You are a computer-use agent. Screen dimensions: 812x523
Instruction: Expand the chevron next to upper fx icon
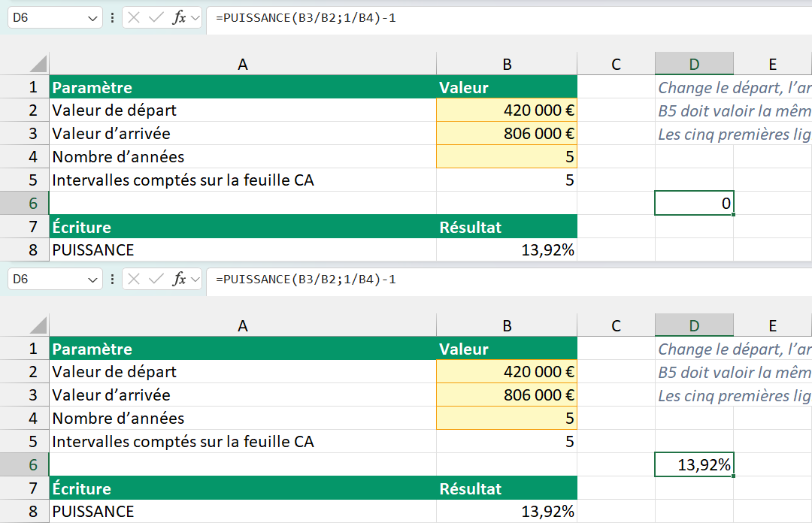click(x=195, y=18)
